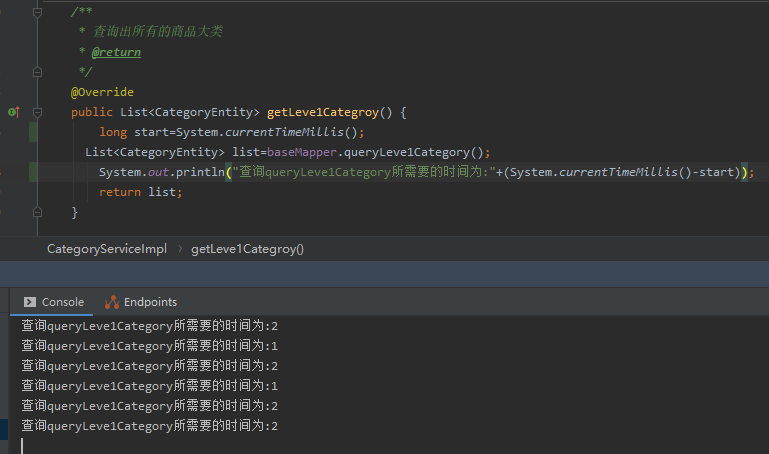Click queryLeve1Category method call in code

(413, 152)
